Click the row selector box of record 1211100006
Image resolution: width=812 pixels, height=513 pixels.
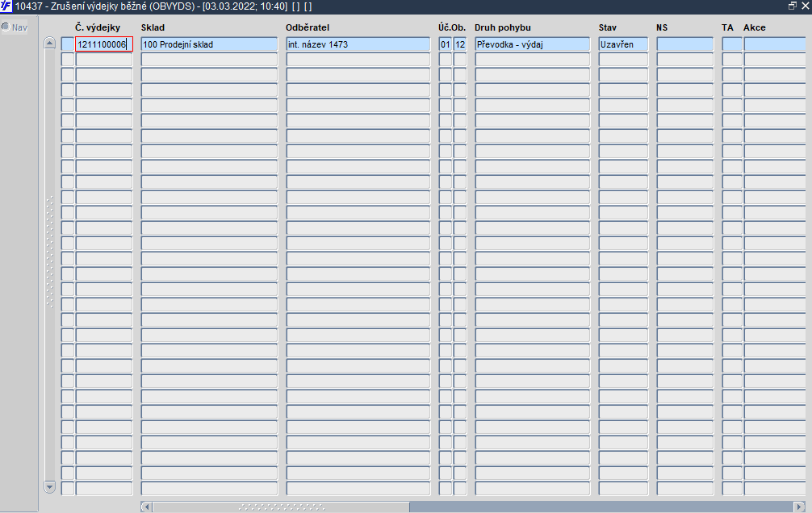coord(68,44)
